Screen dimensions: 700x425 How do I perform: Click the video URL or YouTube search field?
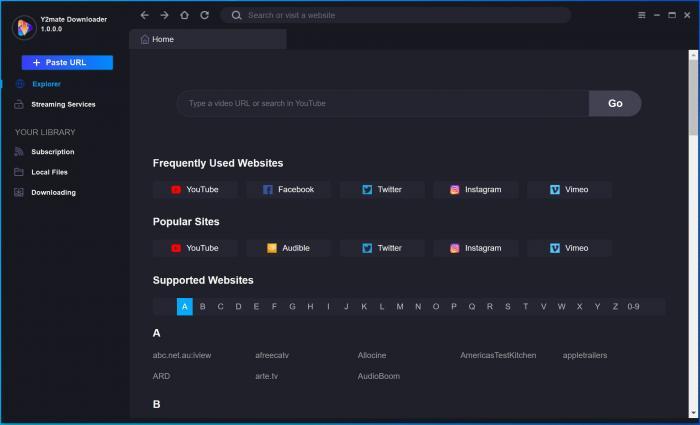(383, 103)
